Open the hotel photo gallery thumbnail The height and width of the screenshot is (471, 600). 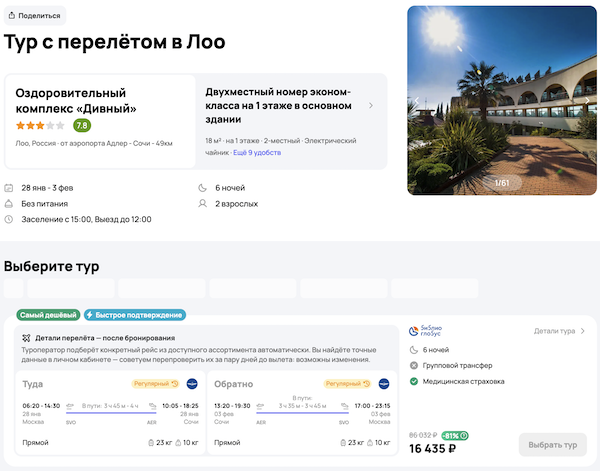(x=501, y=100)
